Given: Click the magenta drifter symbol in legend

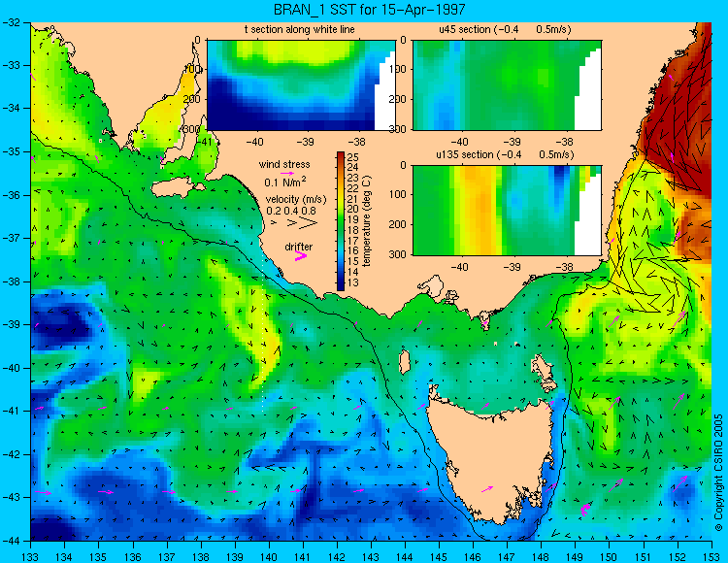Looking at the screenshot, I should point(301,256).
